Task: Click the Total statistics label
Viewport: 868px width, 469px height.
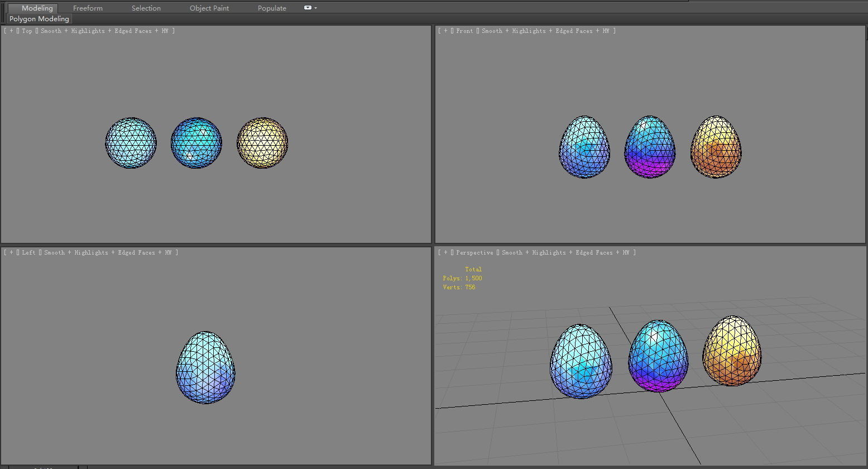Action: coord(473,269)
